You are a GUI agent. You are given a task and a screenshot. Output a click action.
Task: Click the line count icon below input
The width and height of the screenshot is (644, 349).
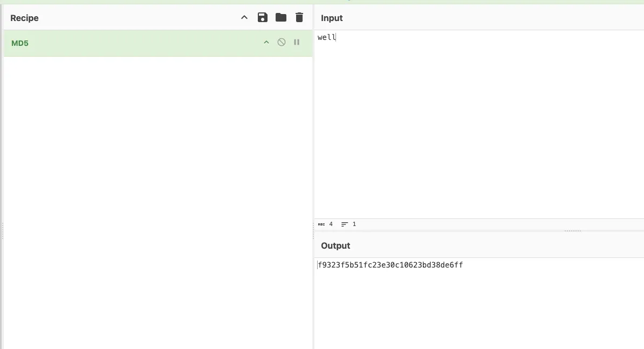(345, 224)
